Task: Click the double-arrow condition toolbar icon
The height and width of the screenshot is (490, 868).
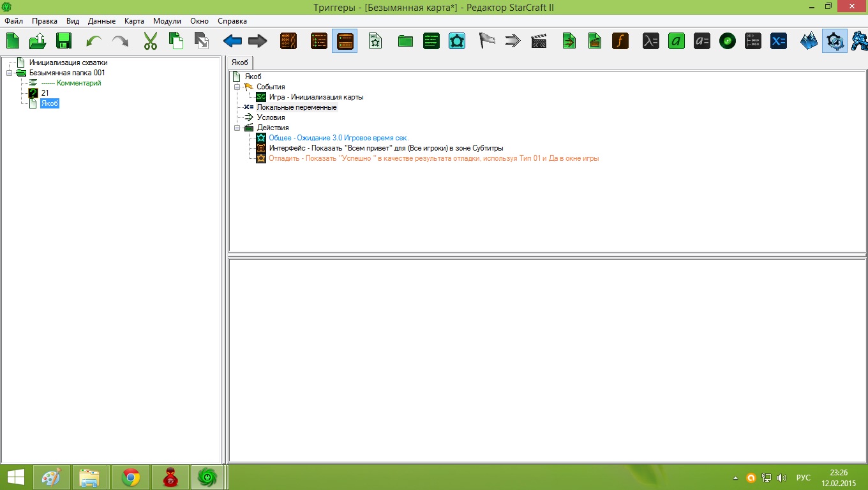Action: pos(513,41)
